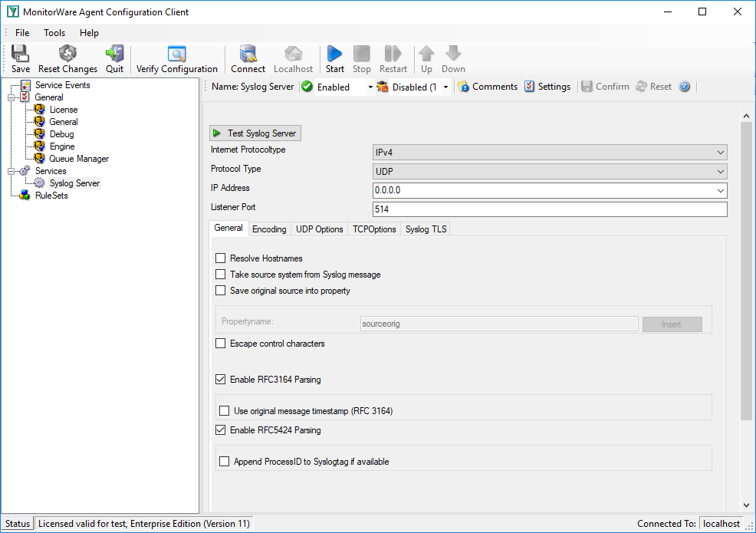756x533 pixels.
Task: Click the Verify Configuration magnifier icon
Action: point(176,54)
